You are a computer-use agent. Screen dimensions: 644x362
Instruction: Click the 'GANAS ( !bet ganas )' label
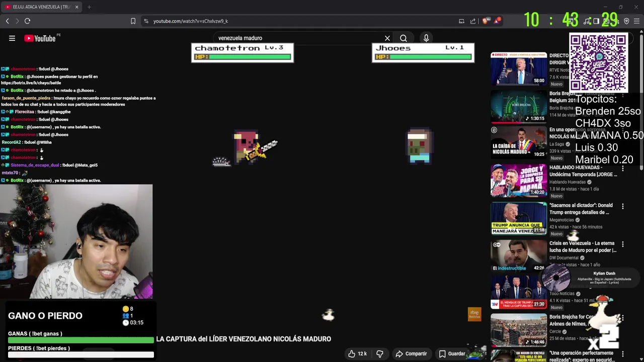pos(35,334)
